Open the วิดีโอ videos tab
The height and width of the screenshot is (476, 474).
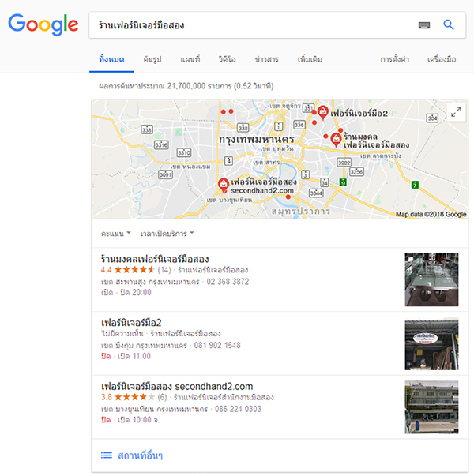227,59
